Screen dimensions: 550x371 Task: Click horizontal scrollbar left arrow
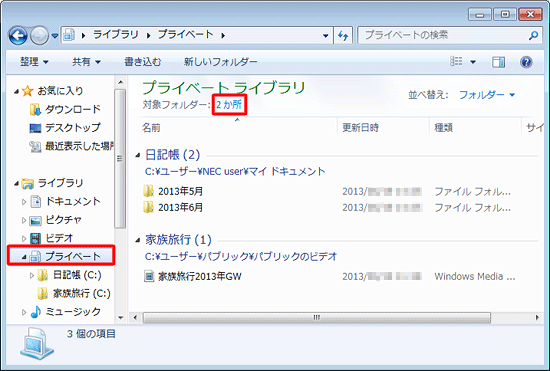[135, 318]
